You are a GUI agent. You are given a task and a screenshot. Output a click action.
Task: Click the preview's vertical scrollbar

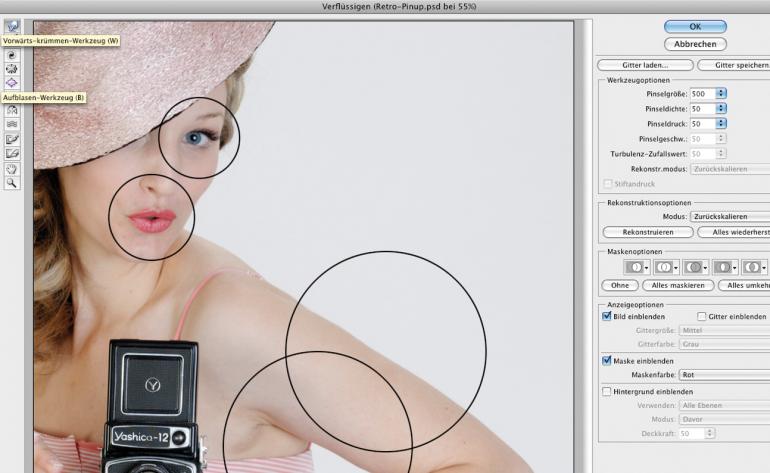pos(582,246)
